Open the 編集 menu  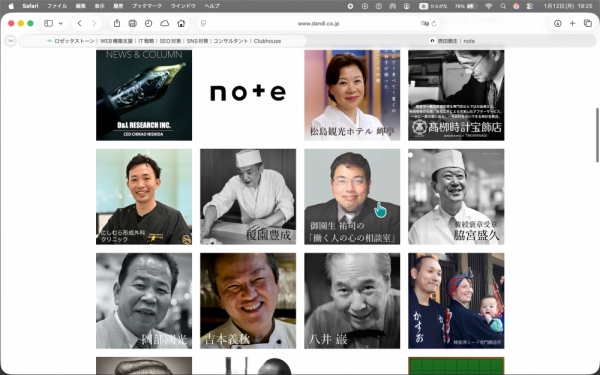(80, 6)
